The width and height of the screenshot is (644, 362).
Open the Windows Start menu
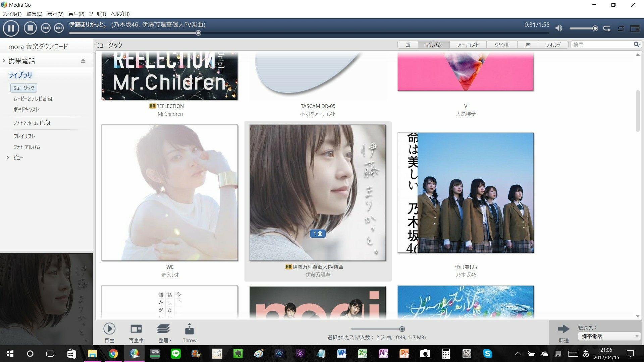10,354
